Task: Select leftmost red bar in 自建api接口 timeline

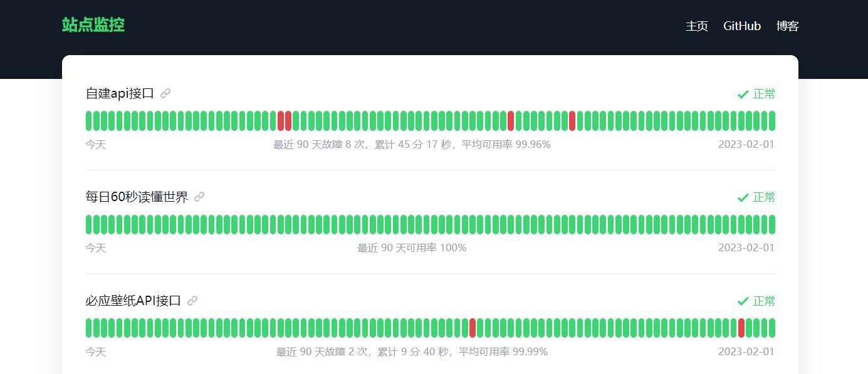Action: (281, 121)
